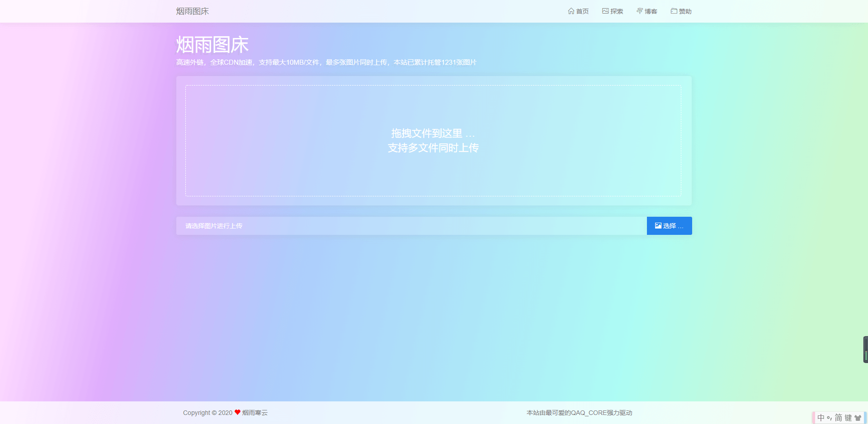Screen dimensions: 868x424
Task: Toggle the IME punctuation mode icon
Action: pyautogui.click(x=830, y=418)
